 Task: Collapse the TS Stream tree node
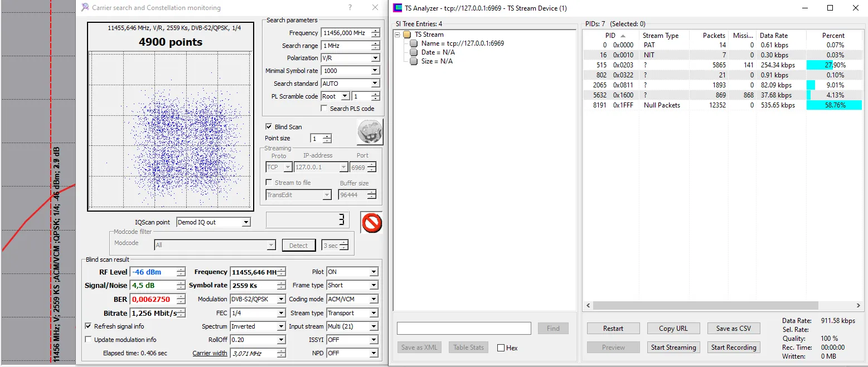(397, 35)
